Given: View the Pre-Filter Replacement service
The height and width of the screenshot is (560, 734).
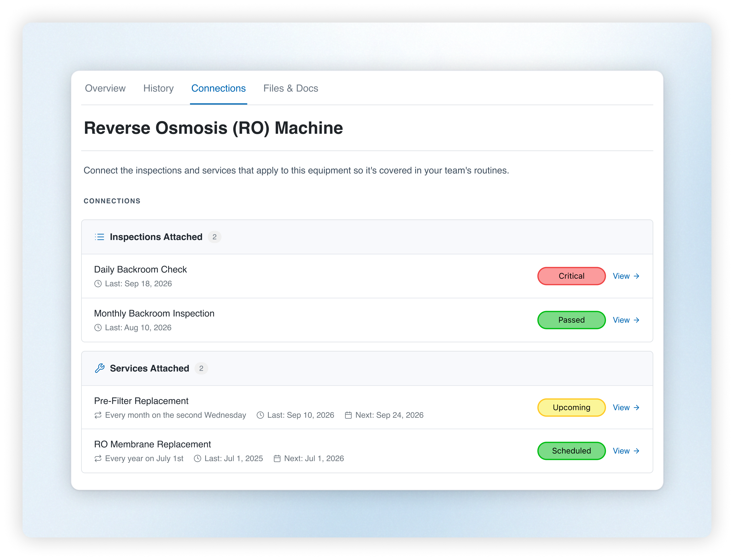Looking at the screenshot, I should coord(626,408).
